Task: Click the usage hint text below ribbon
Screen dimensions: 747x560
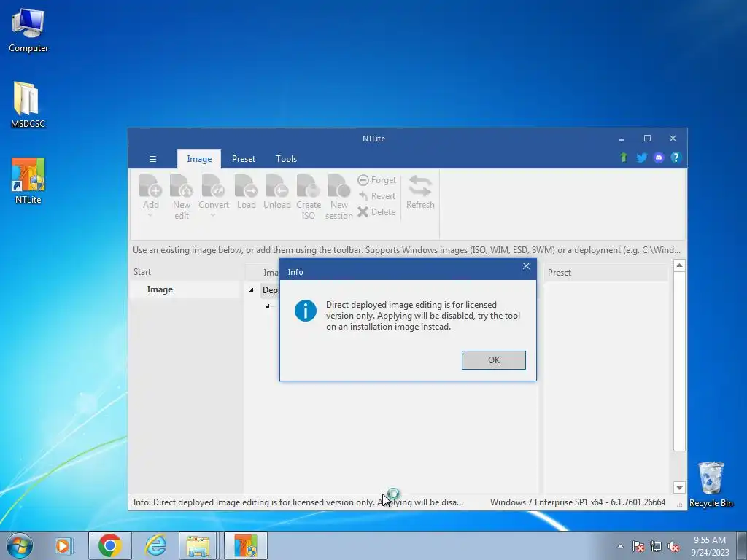Action: [406, 250]
